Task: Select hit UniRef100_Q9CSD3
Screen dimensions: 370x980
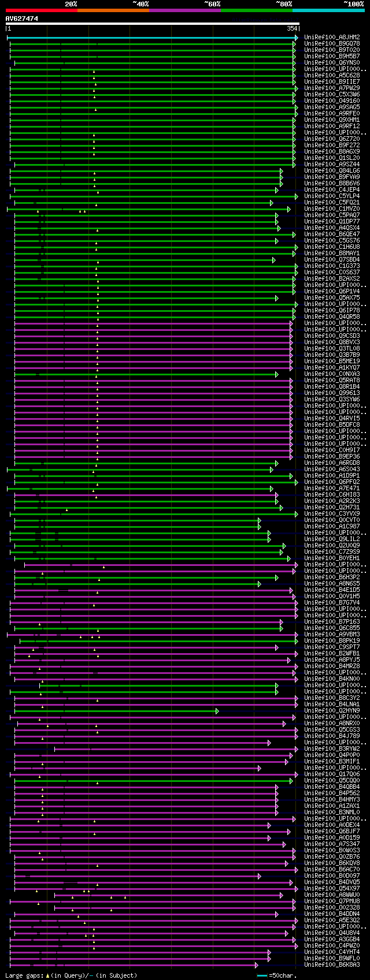Action: pyautogui.click(x=332, y=336)
